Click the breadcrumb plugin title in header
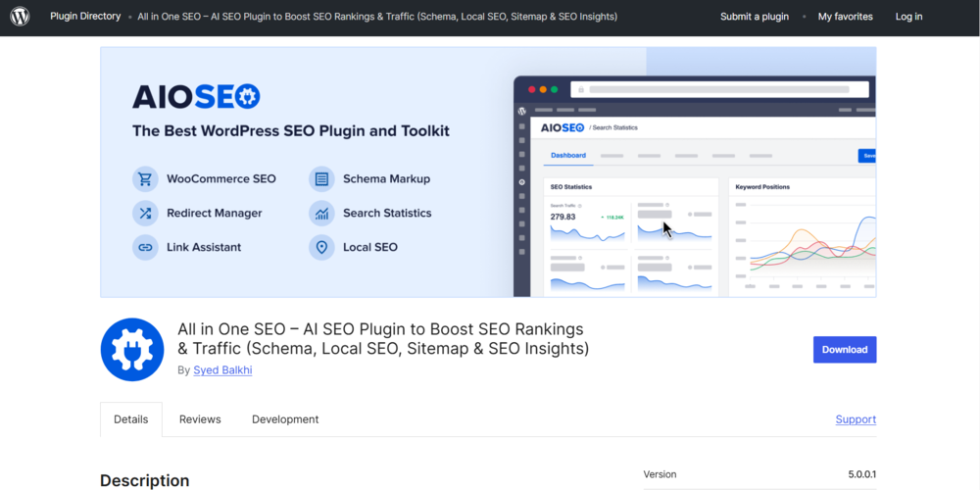Image resolution: width=980 pixels, height=490 pixels. pos(377,17)
